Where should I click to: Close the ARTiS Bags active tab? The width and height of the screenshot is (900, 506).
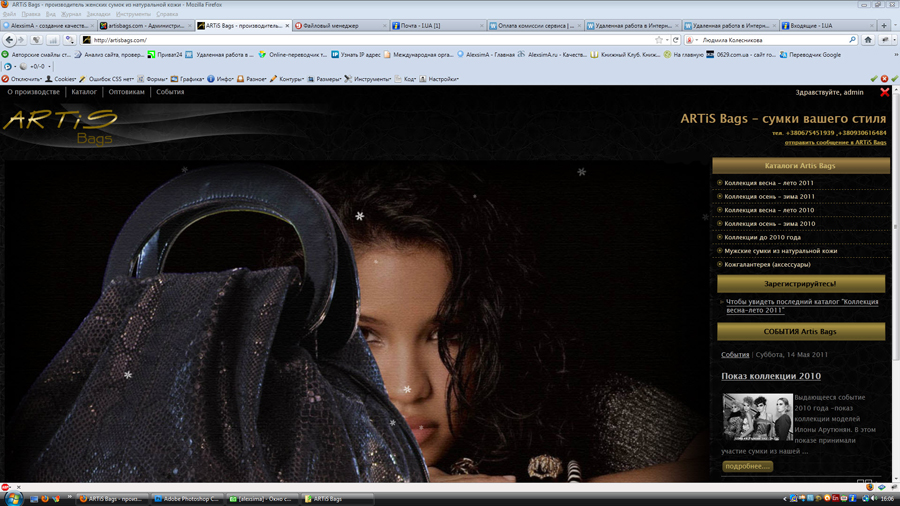pyautogui.click(x=288, y=25)
